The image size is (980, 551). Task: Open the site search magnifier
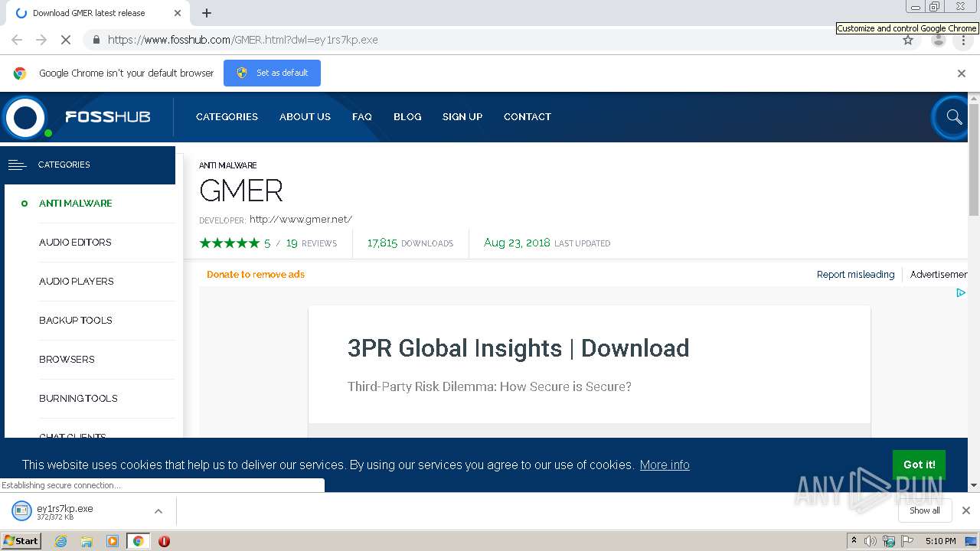(x=953, y=117)
